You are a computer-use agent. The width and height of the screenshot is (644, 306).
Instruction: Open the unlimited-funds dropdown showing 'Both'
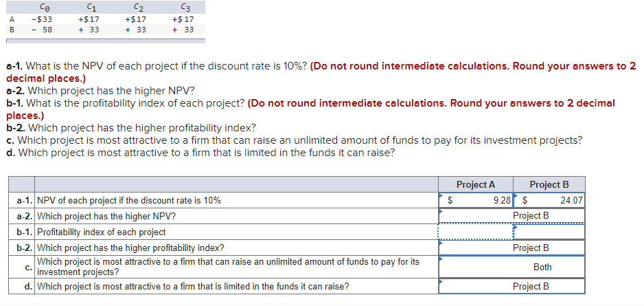[511, 267]
